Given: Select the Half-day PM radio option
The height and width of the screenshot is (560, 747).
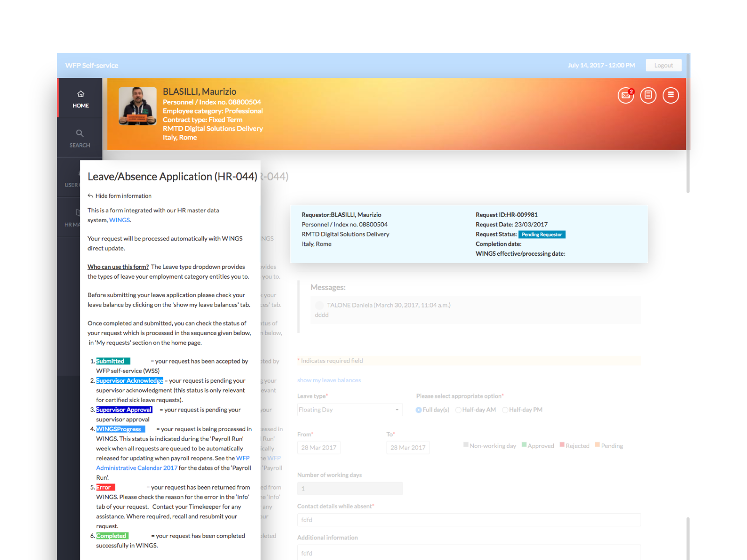Looking at the screenshot, I should (505, 410).
